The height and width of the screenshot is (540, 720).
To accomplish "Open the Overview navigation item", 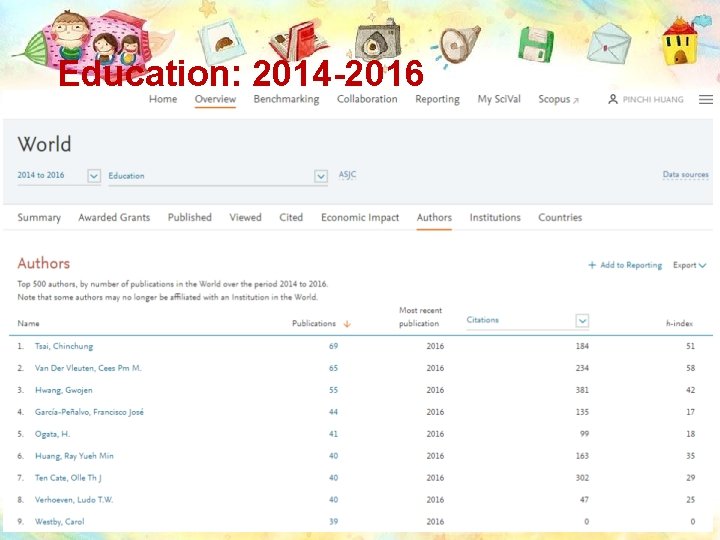I will 215,99.
